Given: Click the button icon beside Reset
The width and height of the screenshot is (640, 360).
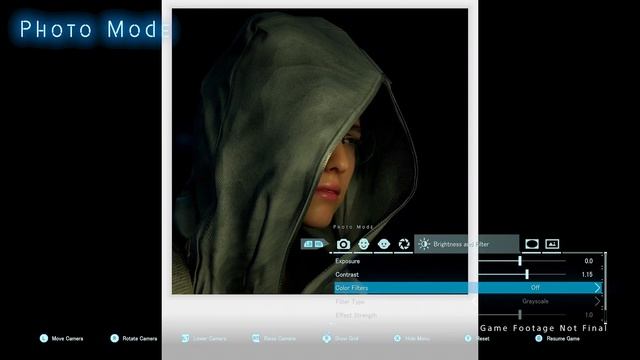Looking at the screenshot, I should coord(468,338).
